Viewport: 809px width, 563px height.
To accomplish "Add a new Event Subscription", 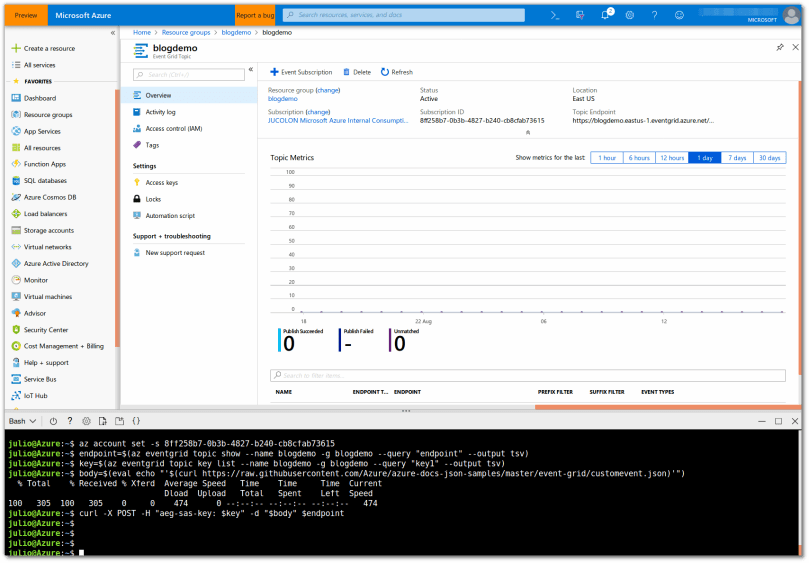I will point(301,72).
